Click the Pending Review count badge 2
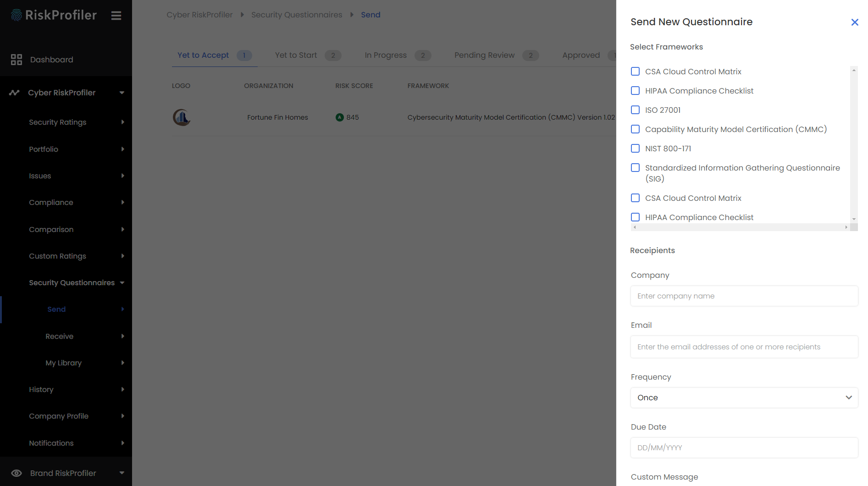Screen dimensions: 868x486 [531, 55]
